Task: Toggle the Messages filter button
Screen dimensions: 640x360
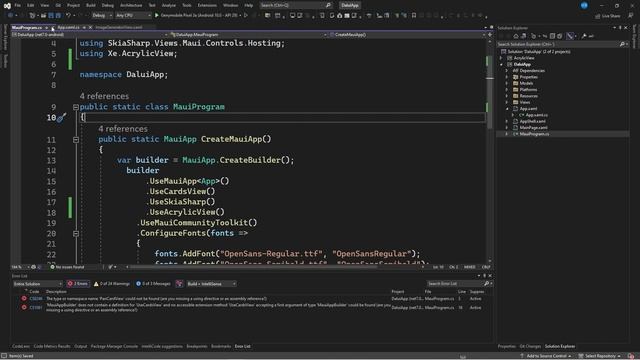Action: 153,284
